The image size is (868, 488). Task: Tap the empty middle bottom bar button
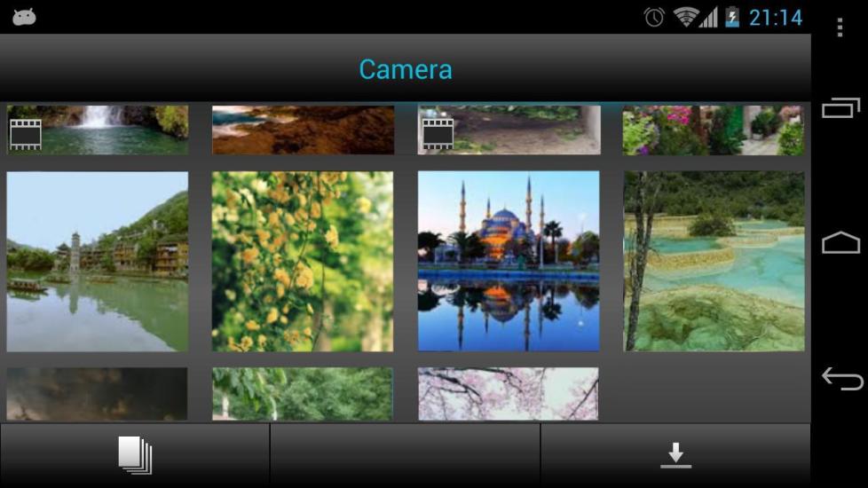point(405,455)
